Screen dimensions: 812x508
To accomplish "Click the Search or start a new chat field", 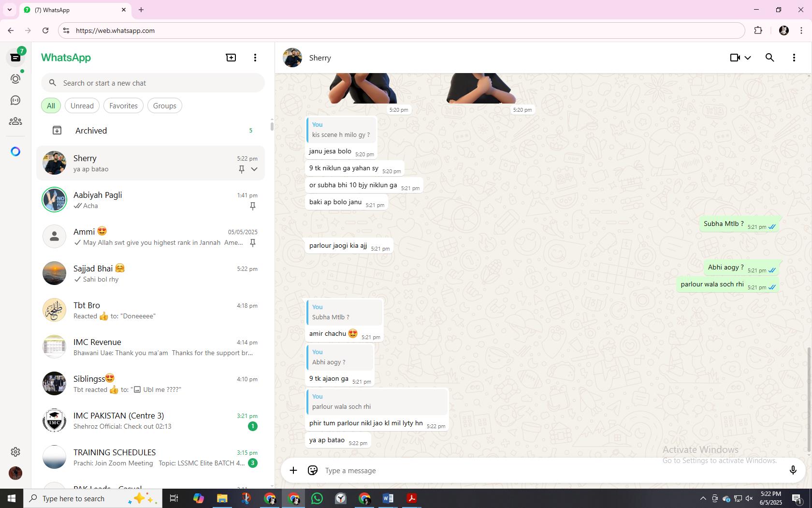I will tap(153, 83).
